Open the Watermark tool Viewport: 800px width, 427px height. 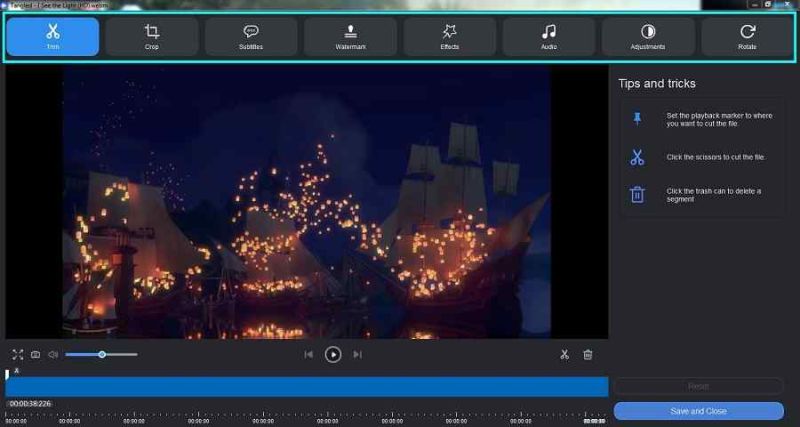point(350,36)
